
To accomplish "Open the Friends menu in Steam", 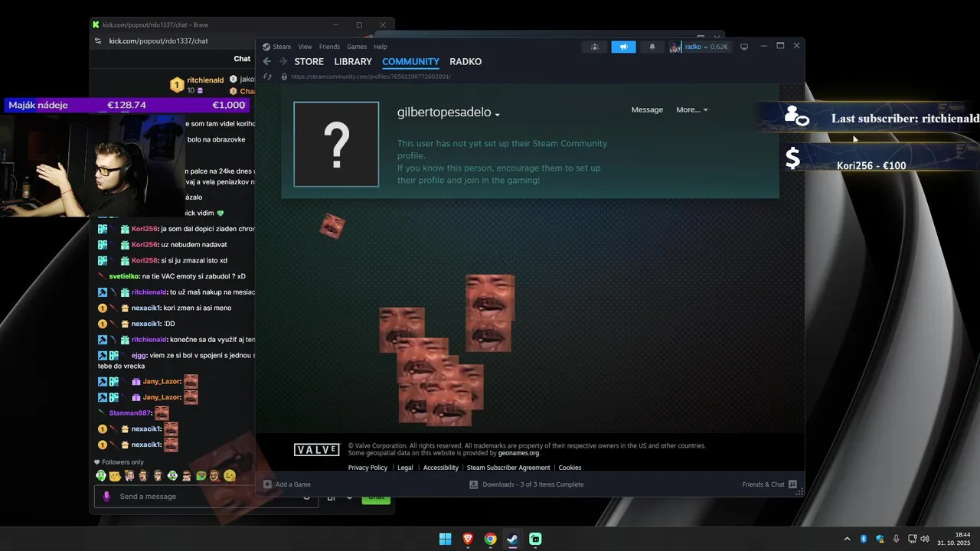I will point(329,47).
